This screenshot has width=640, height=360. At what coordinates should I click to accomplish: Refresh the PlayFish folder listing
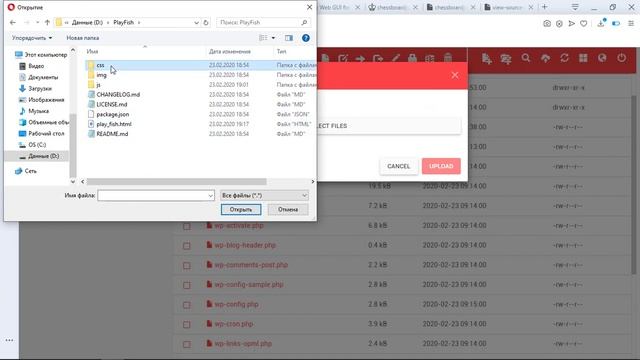point(206,22)
